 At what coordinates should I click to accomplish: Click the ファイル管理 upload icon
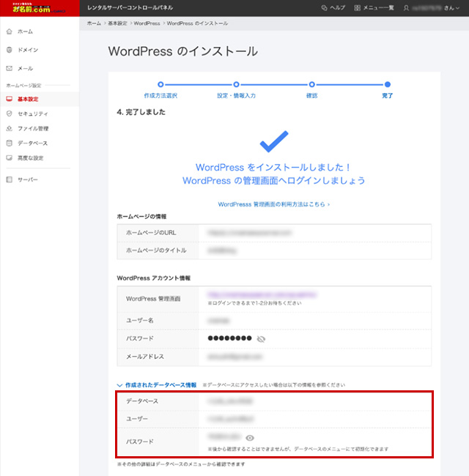coord(10,128)
